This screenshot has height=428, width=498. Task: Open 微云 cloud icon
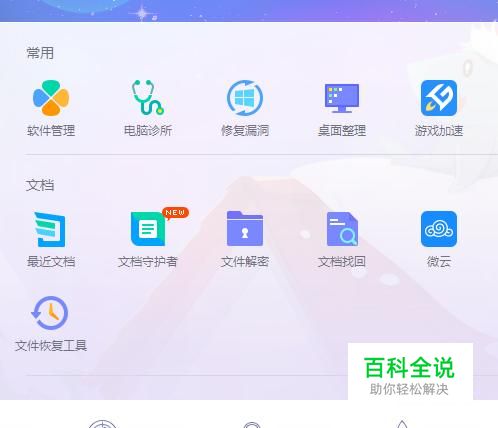(439, 229)
